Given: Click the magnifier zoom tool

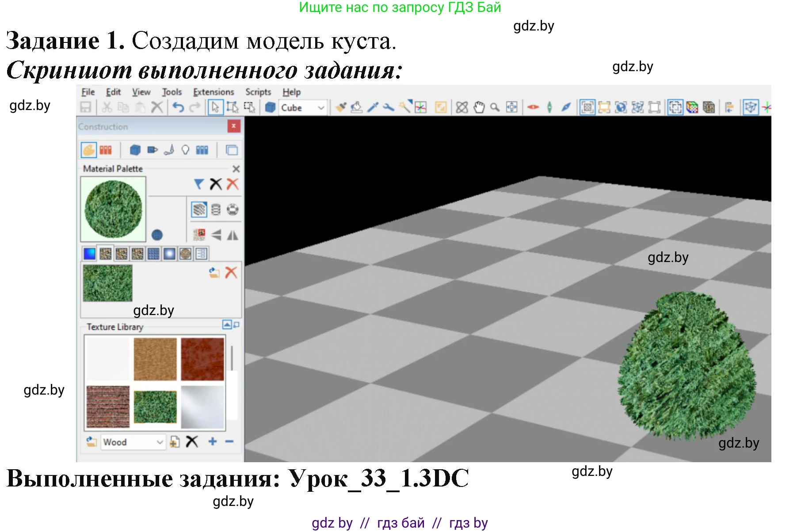Looking at the screenshot, I should pyautogui.click(x=495, y=107).
